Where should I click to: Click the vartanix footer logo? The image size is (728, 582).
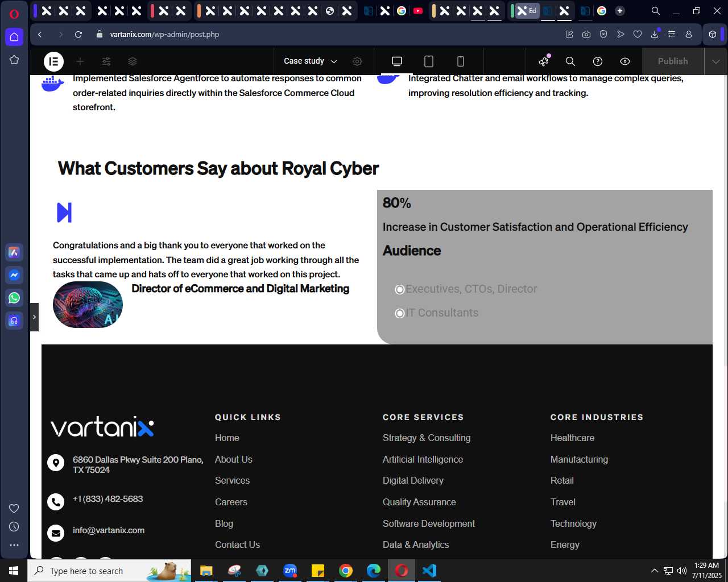pos(102,427)
